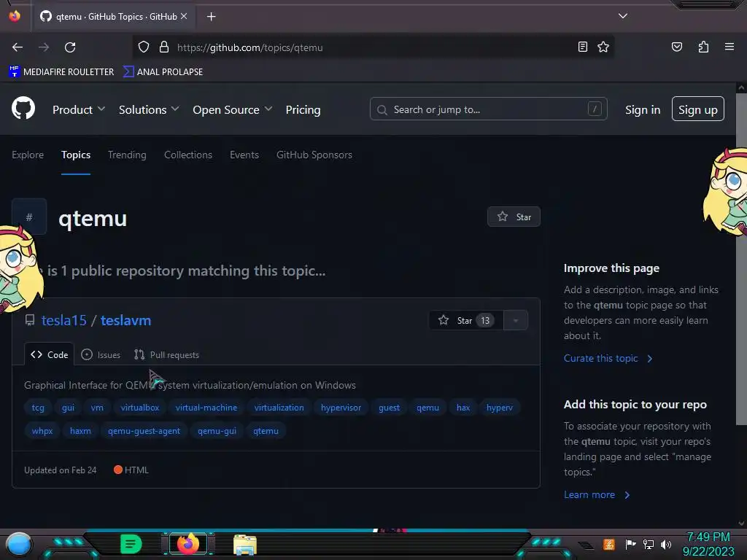Expand the Open Source menu
This screenshot has width=747, height=560.
click(x=233, y=109)
